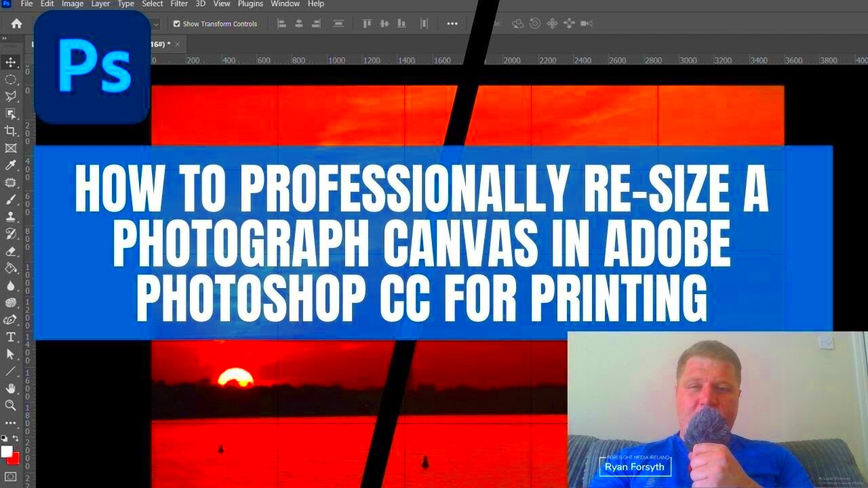This screenshot has width=868, height=488.
Task: Align left edges
Action: [282, 24]
